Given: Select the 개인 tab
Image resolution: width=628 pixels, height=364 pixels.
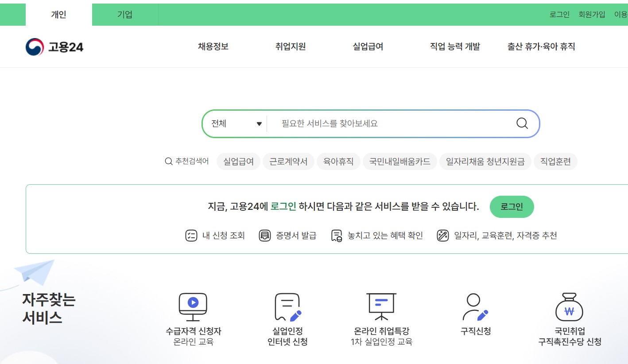Looking at the screenshot, I should pyautogui.click(x=59, y=14).
